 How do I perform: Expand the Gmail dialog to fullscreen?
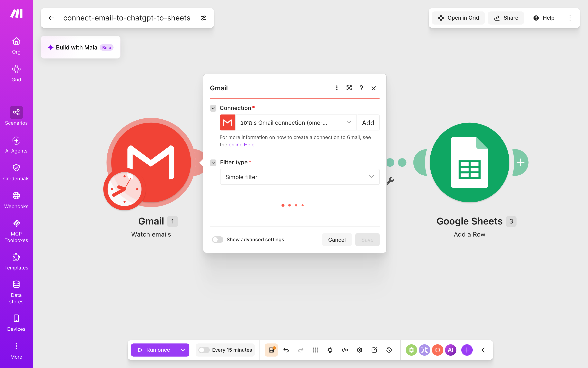click(349, 88)
